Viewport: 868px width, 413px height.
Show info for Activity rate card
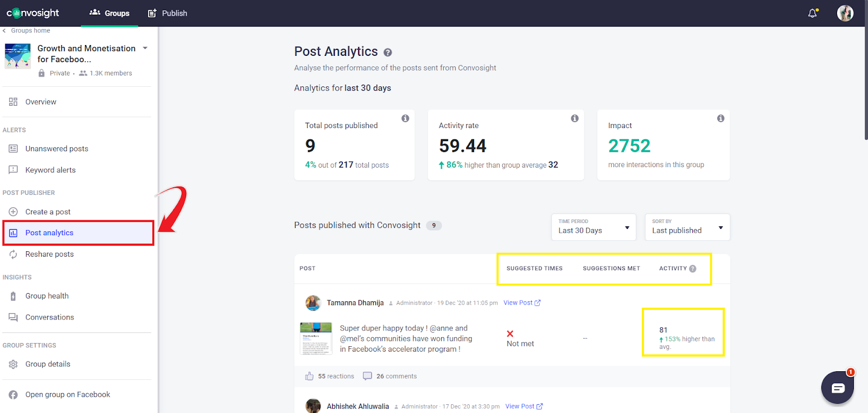point(575,118)
